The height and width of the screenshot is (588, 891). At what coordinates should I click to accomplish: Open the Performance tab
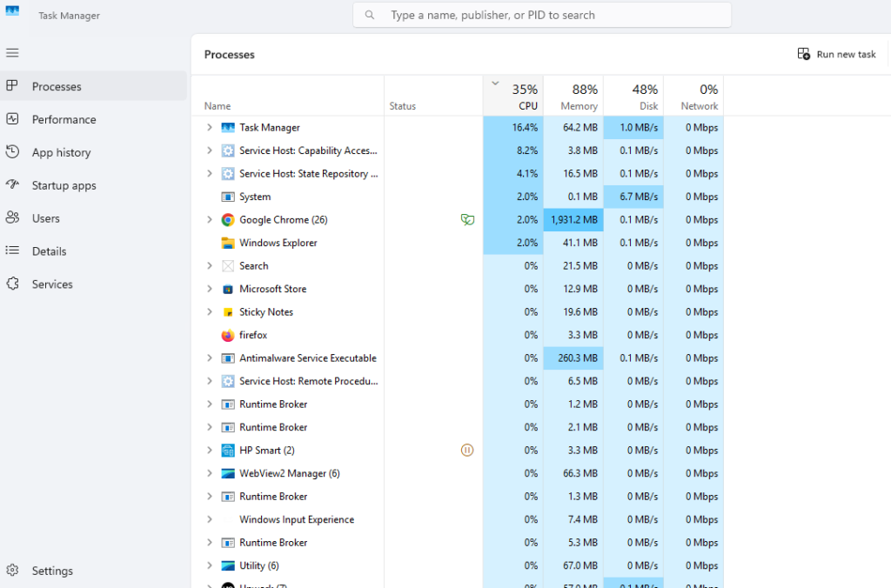(64, 120)
